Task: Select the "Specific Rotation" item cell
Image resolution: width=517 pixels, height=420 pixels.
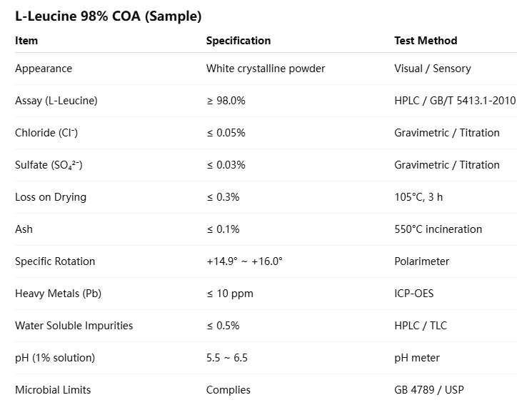Action: [55, 261]
